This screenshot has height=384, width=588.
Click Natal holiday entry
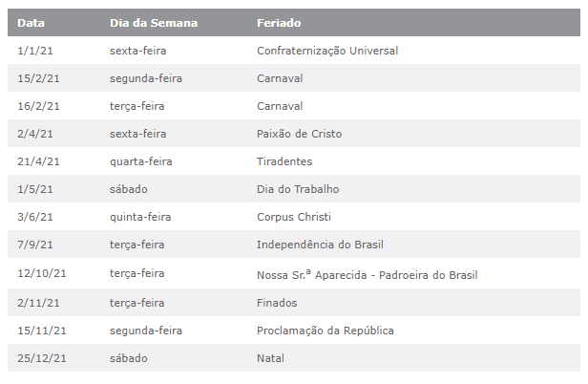270,358
